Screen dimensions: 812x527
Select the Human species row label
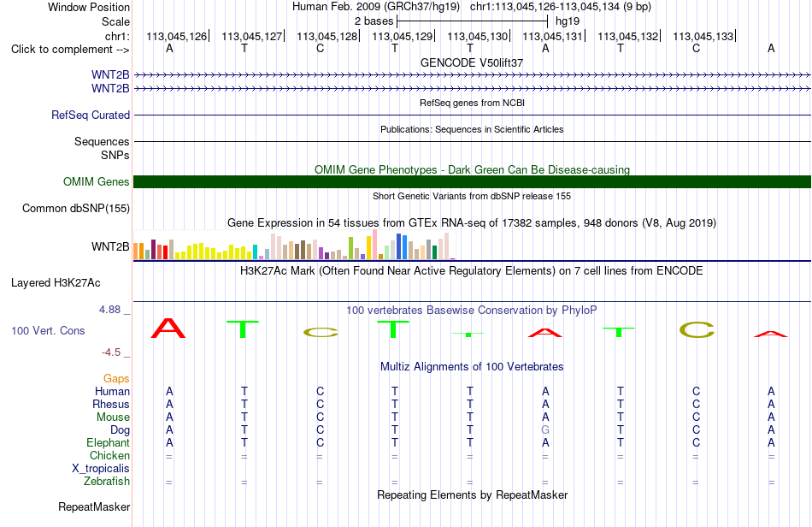(112, 391)
